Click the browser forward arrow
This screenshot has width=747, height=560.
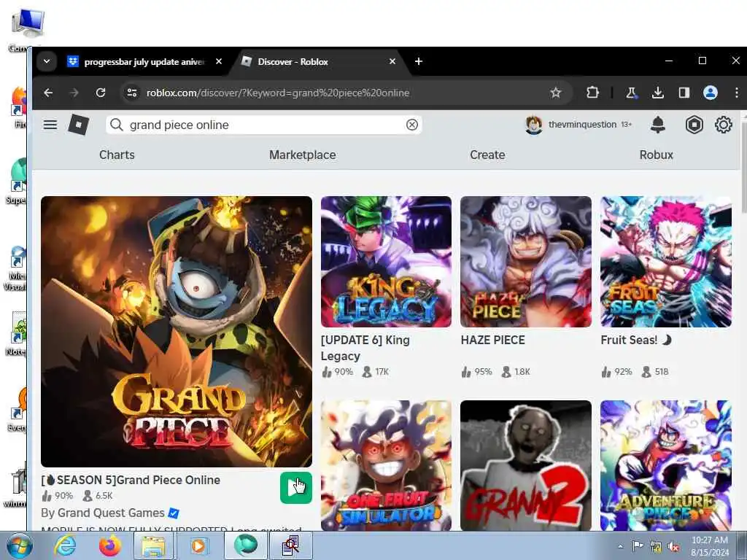[74, 93]
